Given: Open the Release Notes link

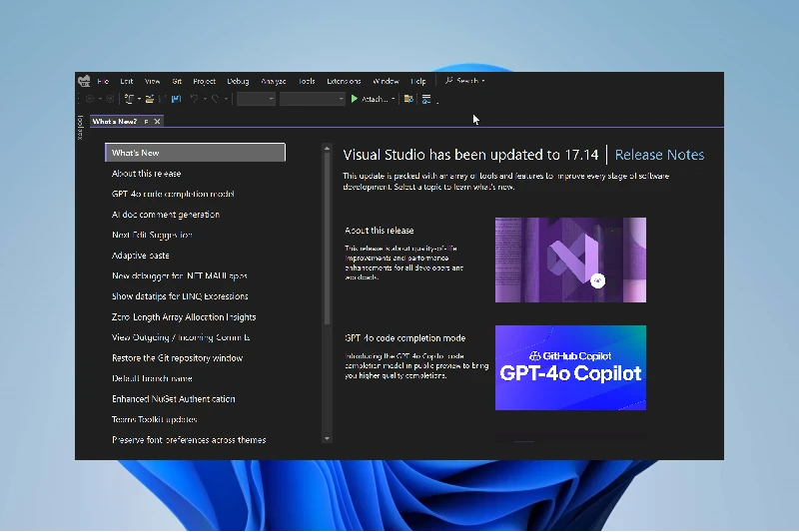Looking at the screenshot, I should (659, 155).
